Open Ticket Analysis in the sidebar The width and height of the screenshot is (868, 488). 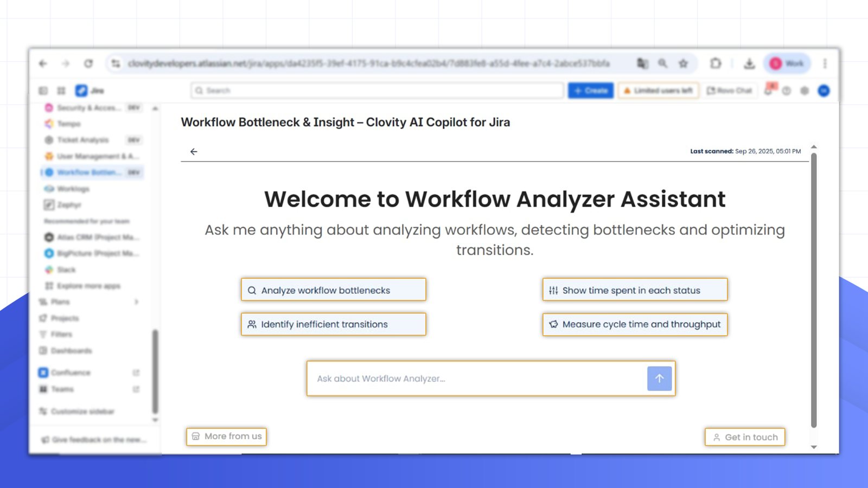(93, 140)
